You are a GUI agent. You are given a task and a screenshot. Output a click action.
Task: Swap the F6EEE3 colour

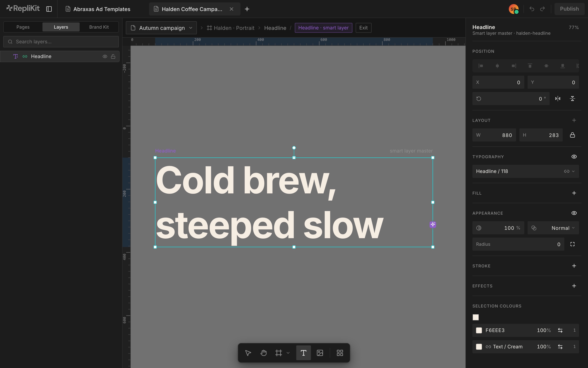(560, 330)
